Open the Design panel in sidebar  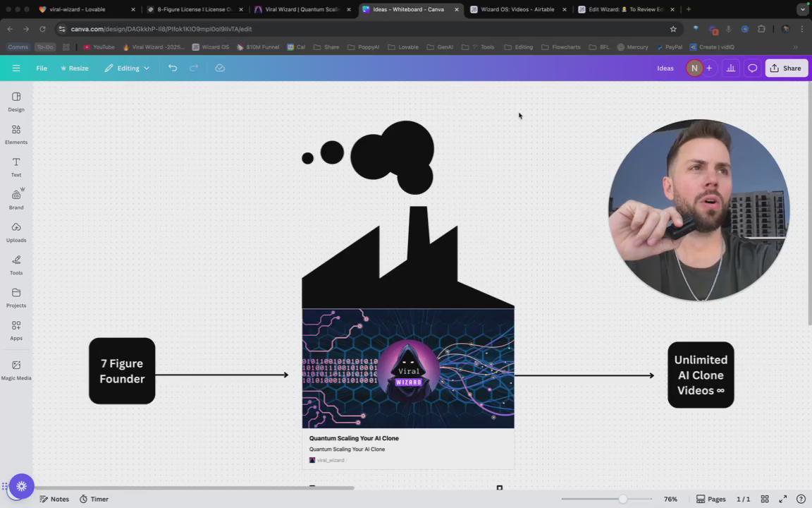(x=16, y=102)
